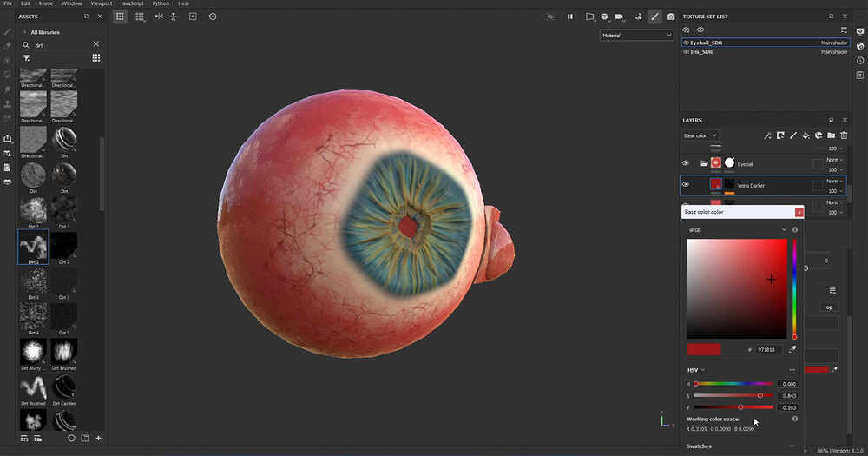Click the video camera icon in top toolbar
Image resolution: width=868 pixels, height=456 pixels.
click(x=620, y=17)
